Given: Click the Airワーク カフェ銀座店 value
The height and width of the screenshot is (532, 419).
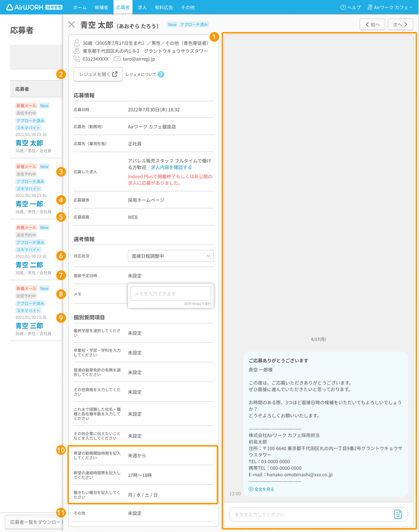Looking at the screenshot, I should pos(152,126).
